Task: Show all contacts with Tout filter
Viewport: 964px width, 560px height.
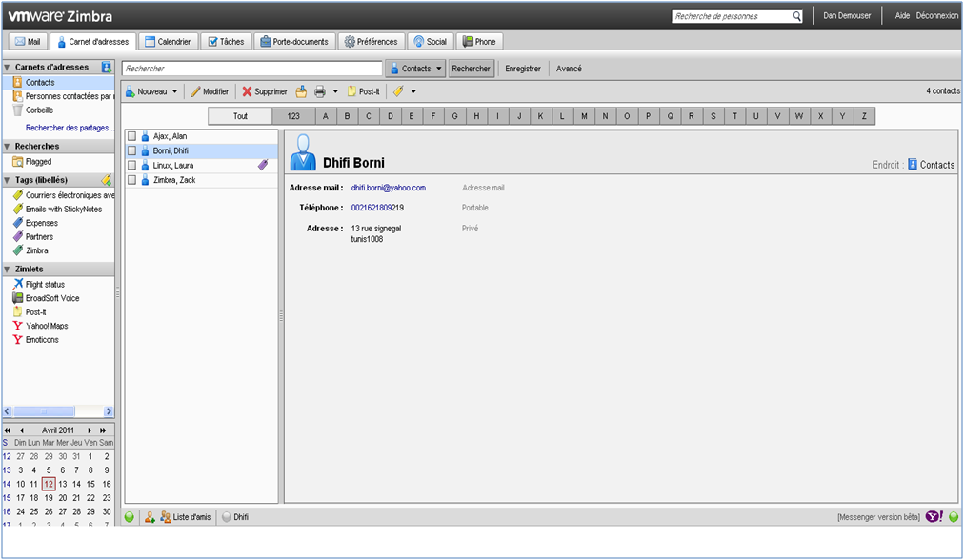Action: 240,116
